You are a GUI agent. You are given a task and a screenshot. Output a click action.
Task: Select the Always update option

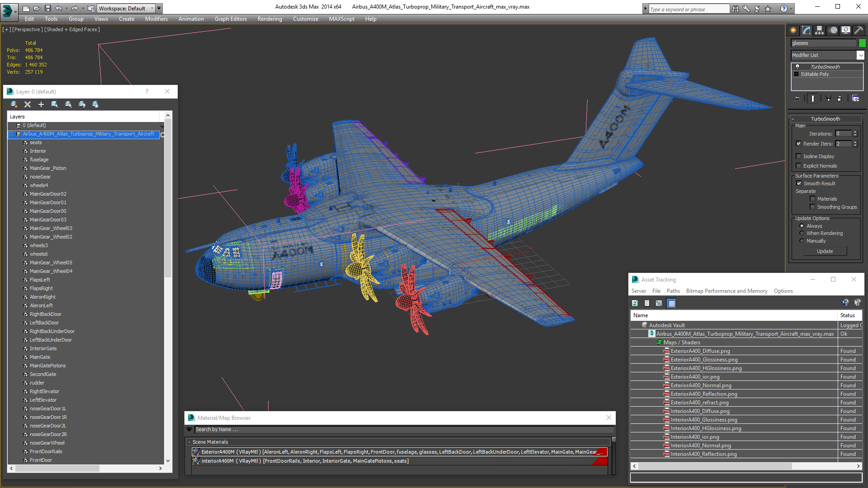802,226
